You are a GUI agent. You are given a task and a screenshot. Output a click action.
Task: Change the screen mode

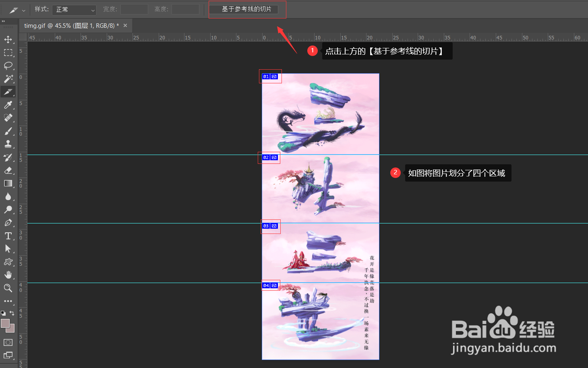[x=8, y=355]
